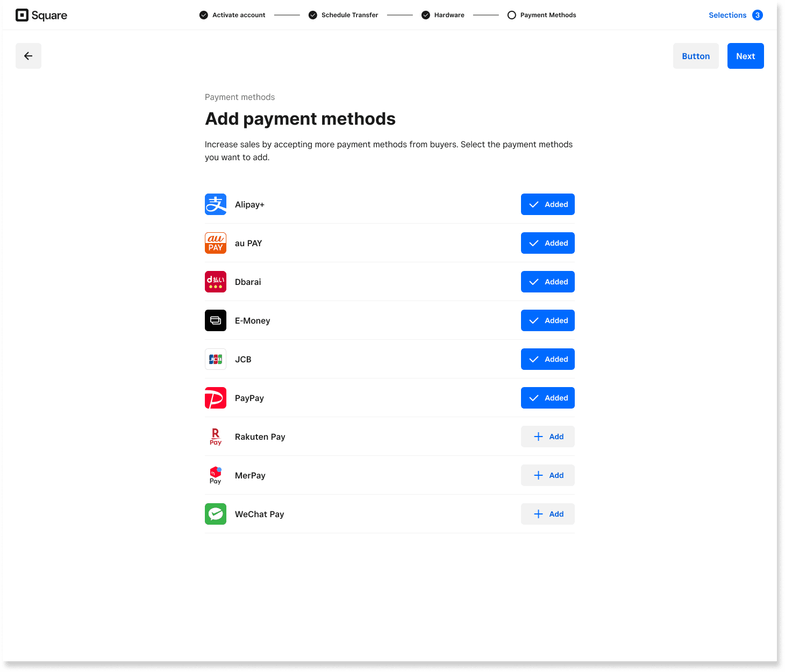Viewport: 785px width, 672px height.
Task: Click the Alipay+ label
Action: 249,204
